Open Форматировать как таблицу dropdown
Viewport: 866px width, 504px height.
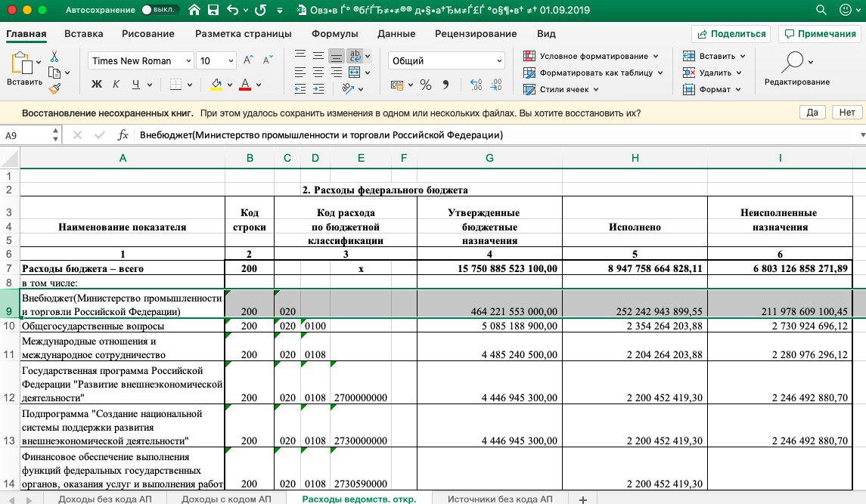point(593,73)
